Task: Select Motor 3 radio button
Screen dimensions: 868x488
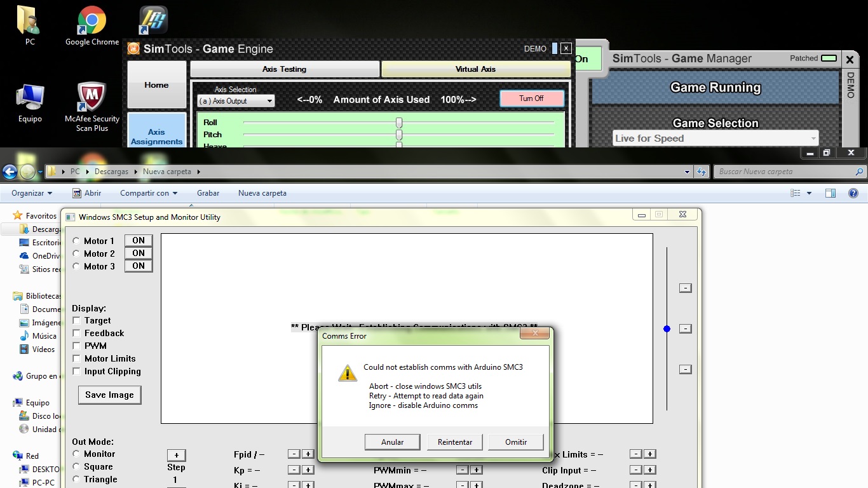Action: point(76,266)
